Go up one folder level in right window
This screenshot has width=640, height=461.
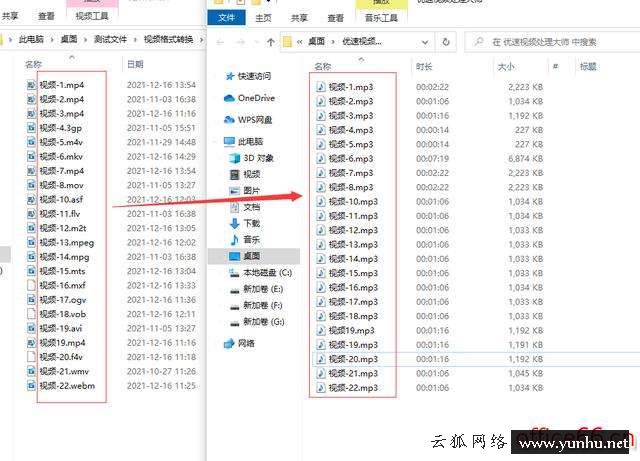coord(270,42)
